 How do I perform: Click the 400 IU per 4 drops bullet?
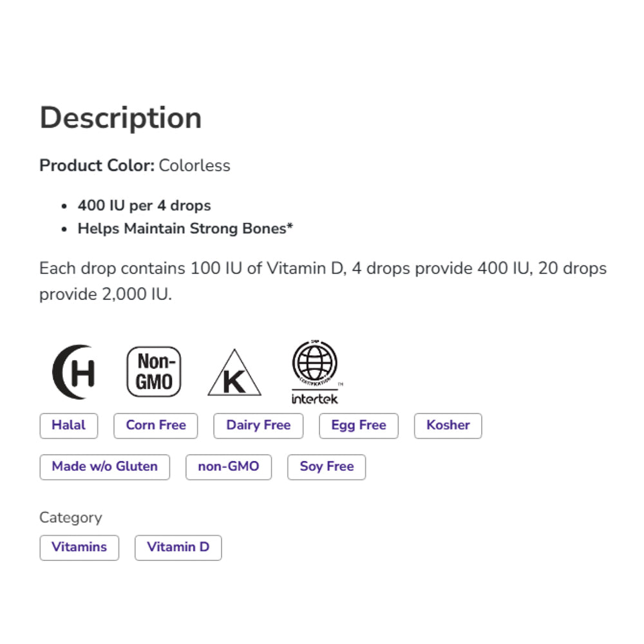tap(144, 206)
